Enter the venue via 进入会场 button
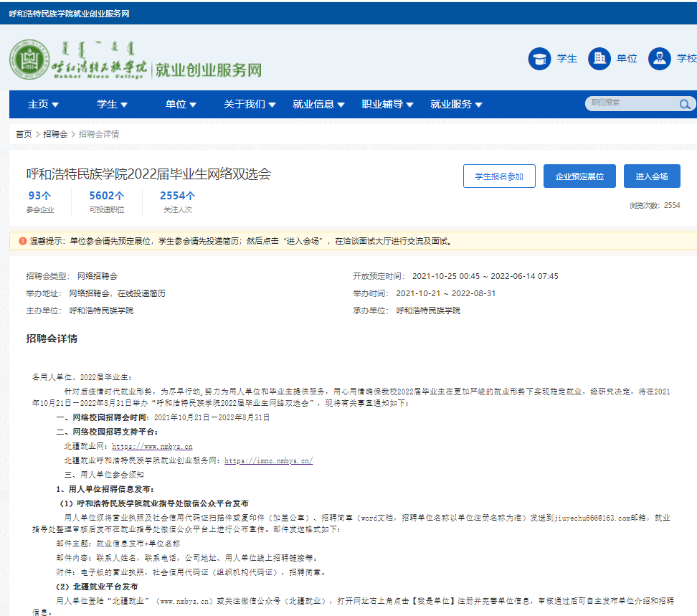Screen dimensions: 697x616 (651, 176)
